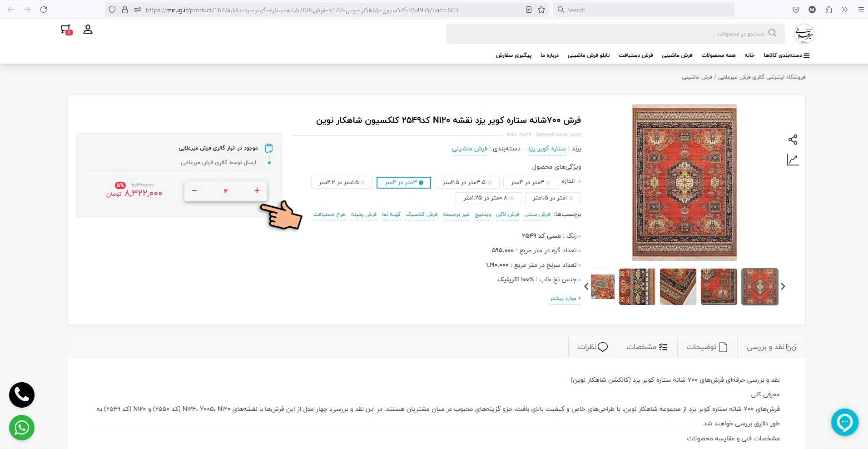Open tag فرش سنتی
The height and width of the screenshot is (449, 868).
[x=537, y=215]
